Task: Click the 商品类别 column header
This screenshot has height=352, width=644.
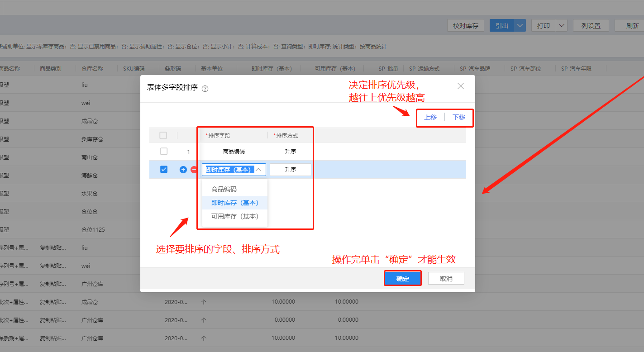Action: 51,69
